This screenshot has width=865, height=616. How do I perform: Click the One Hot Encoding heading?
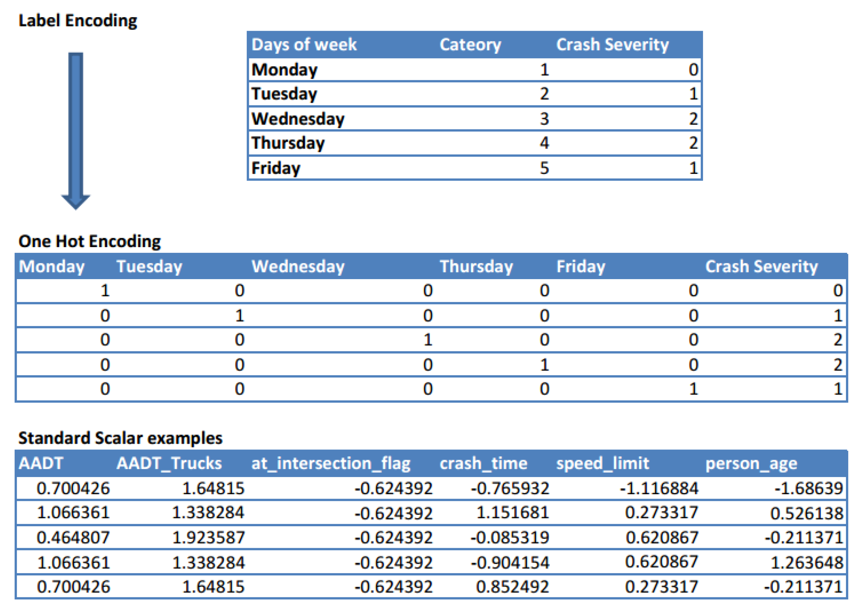point(89,241)
